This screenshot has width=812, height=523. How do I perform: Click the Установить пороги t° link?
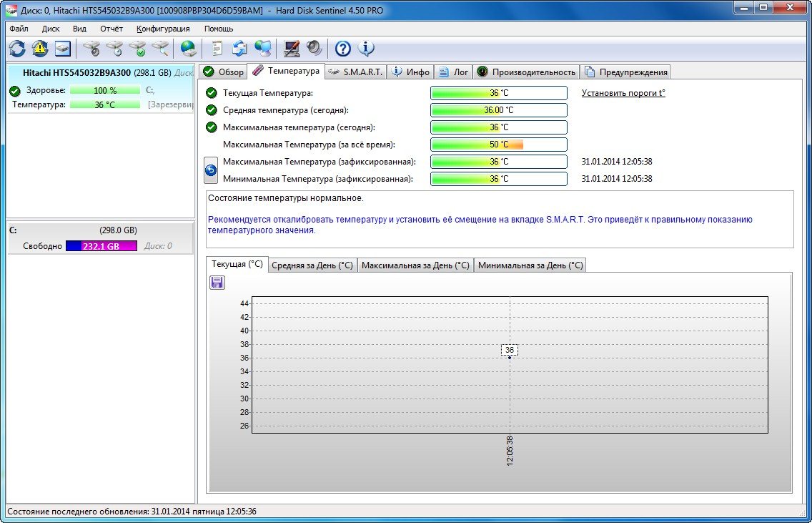(623, 93)
